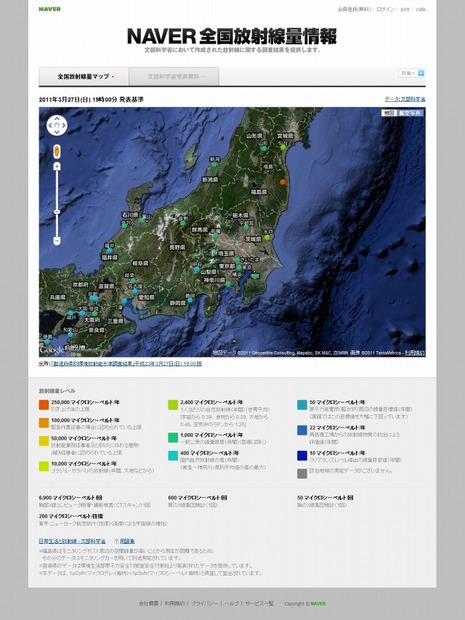Zoom in with the map plus button
The width and height of the screenshot is (465, 620).
click(57, 166)
